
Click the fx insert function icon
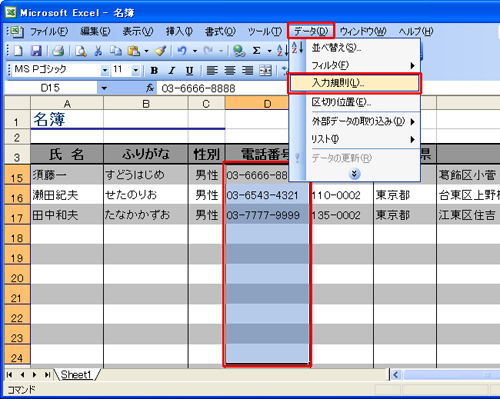point(150,88)
